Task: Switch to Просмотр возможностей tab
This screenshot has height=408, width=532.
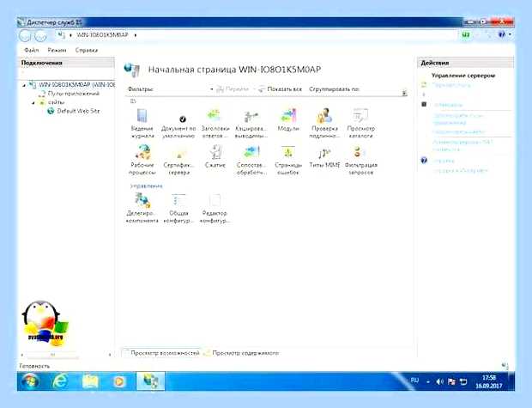Action: (x=161, y=353)
